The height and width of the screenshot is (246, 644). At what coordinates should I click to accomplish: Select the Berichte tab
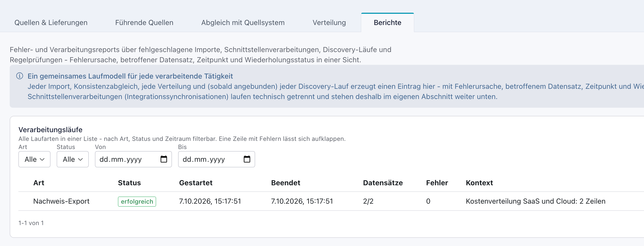387,23
